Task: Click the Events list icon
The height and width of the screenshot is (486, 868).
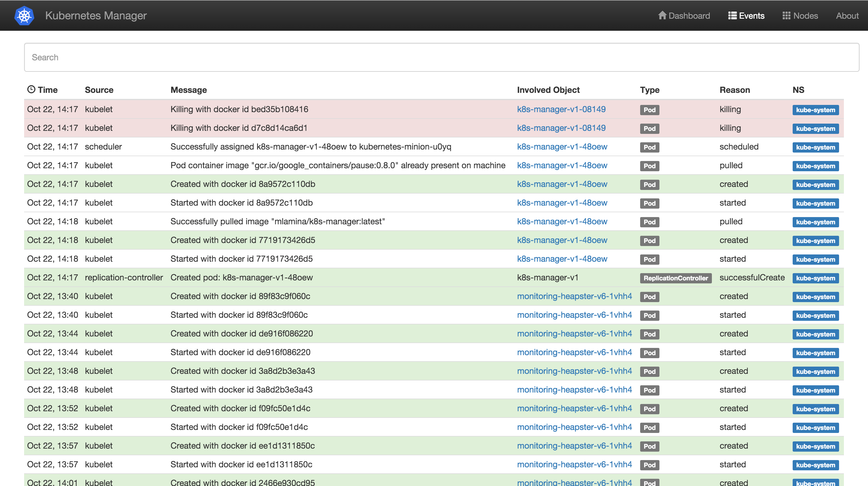Action: coord(732,15)
